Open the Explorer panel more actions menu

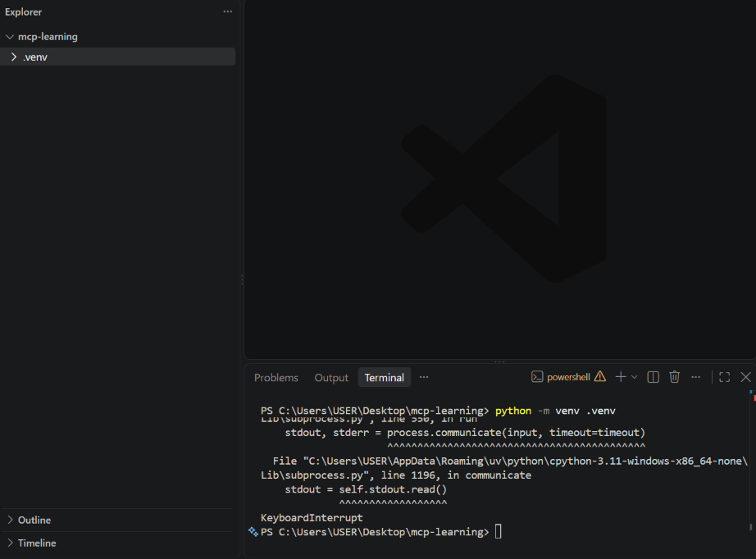coord(228,11)
